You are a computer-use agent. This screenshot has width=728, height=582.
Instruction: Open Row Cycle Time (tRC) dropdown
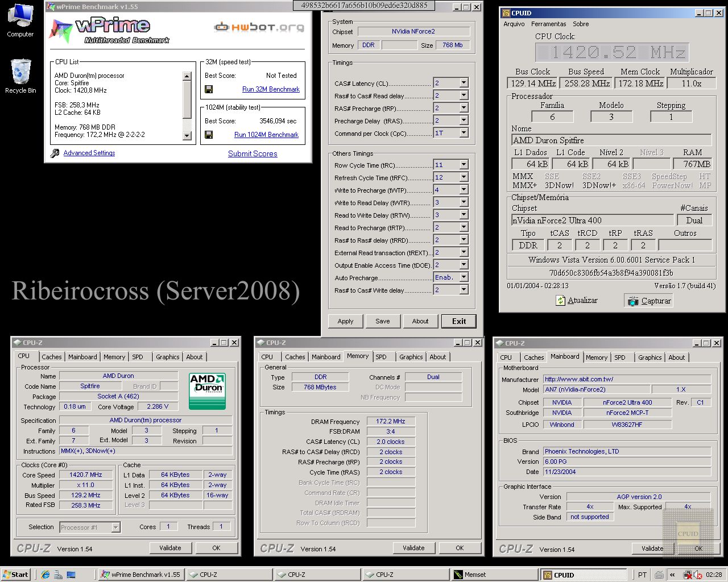464,165
